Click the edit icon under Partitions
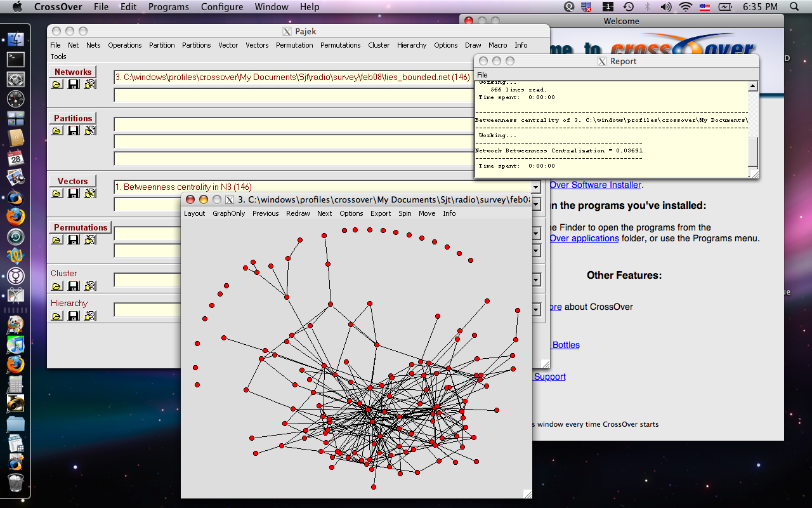 (x=90, y=131)
